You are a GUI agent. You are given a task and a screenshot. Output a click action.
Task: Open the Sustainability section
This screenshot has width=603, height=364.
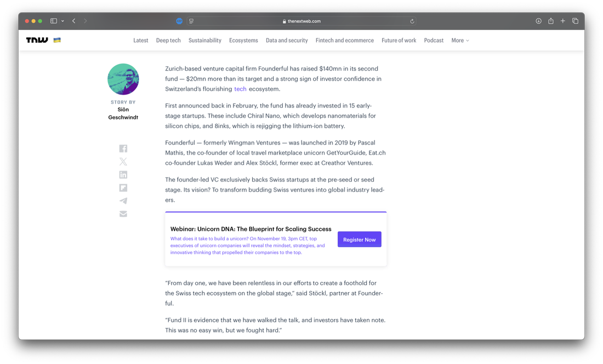[x=205, y=41]
